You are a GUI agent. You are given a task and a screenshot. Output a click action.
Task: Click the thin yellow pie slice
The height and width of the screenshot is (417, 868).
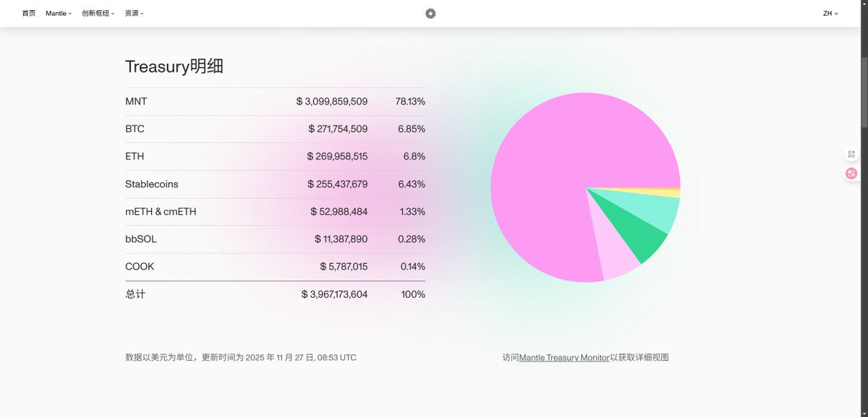coord(669,194)
